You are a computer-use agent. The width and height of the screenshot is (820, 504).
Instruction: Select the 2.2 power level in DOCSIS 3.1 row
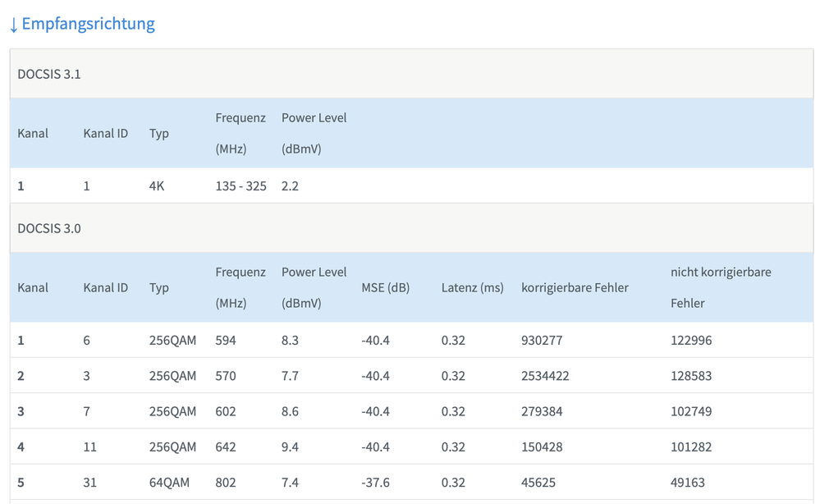(290, 186)
